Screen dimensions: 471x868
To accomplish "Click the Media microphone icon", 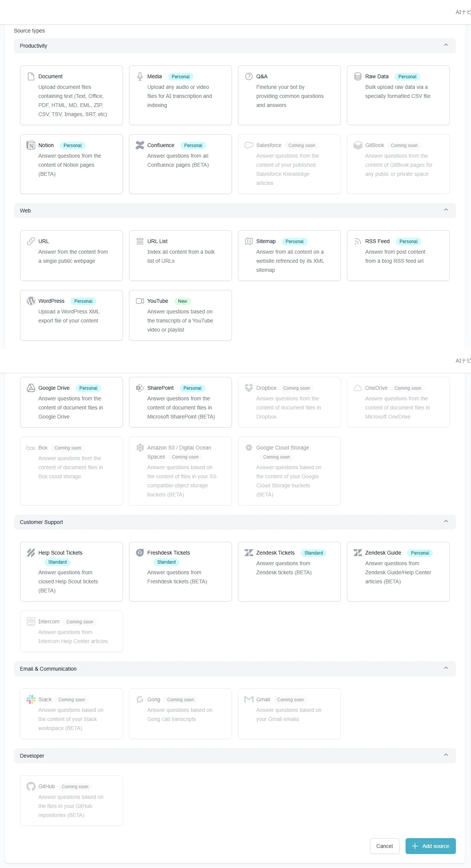I will 140,76.
